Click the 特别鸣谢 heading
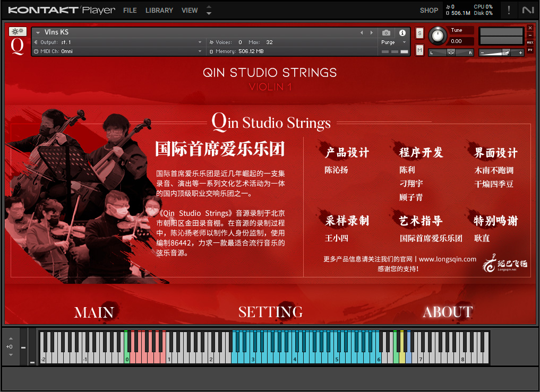 pyautogui.click(x=495, y=221)
